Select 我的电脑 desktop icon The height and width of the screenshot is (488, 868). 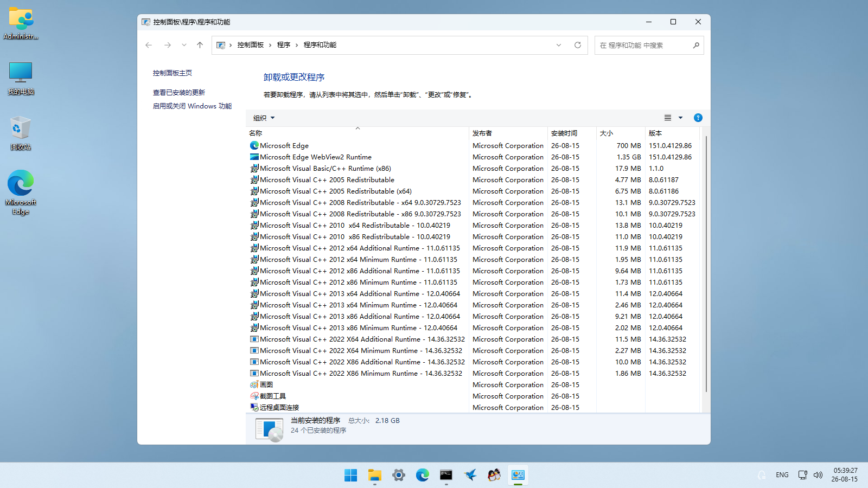pyautogui.click(x=21, y=79)
